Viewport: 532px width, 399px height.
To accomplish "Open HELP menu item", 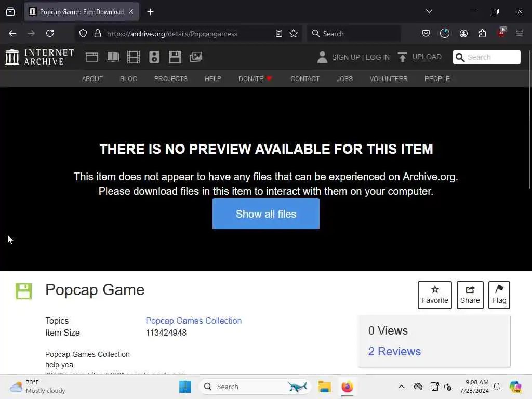I will click(212, 79).
